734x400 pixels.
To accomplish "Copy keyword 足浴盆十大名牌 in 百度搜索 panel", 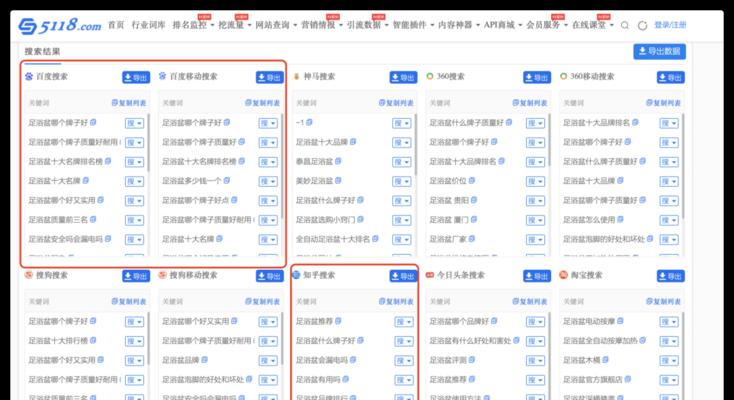I will (86, 180).
